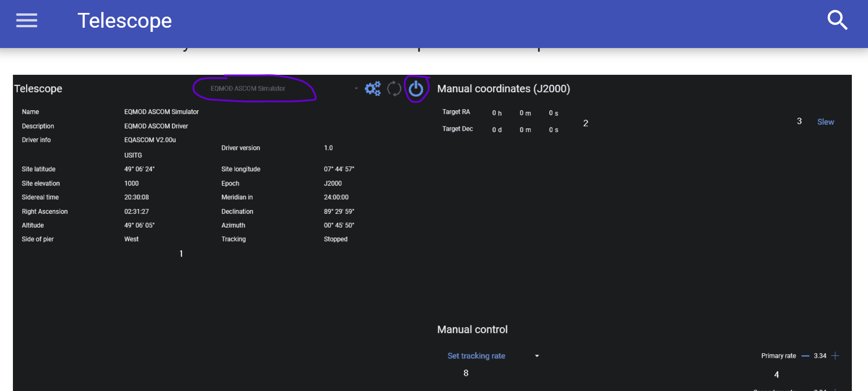This screenshot has width=868, height=391.
Task: Select the Target RA seconds field
Action: click(553, 113)
